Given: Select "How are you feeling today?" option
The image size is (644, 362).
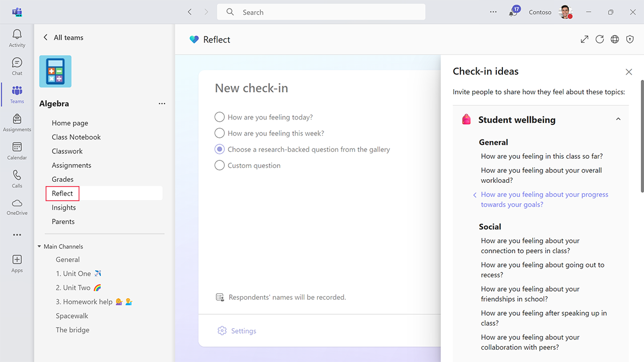Looking at the screenshot, I should point(219,117).
